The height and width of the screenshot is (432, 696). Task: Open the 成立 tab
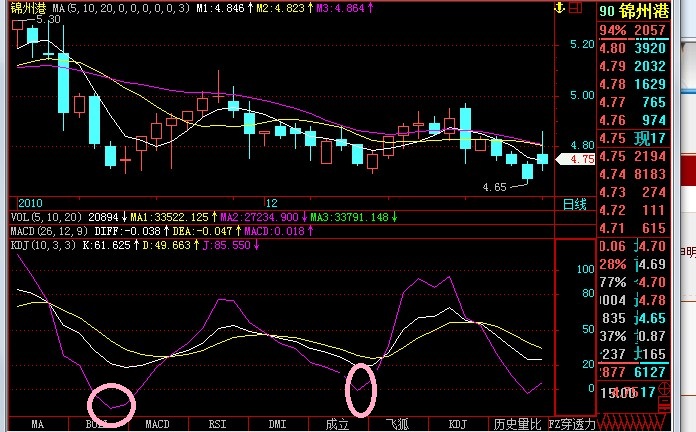point(337,424)
